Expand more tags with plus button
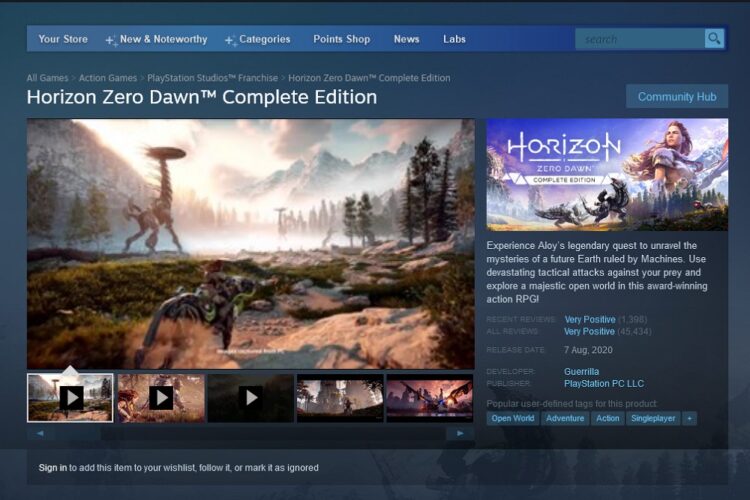This screenshot has width=750, height=500. pos(689,419)
